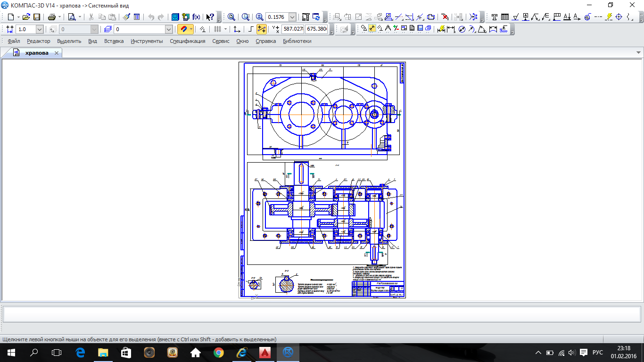This screenshot has width=644, height=362.
Task: Select the text insertion tool
Action: click(494, 17)
